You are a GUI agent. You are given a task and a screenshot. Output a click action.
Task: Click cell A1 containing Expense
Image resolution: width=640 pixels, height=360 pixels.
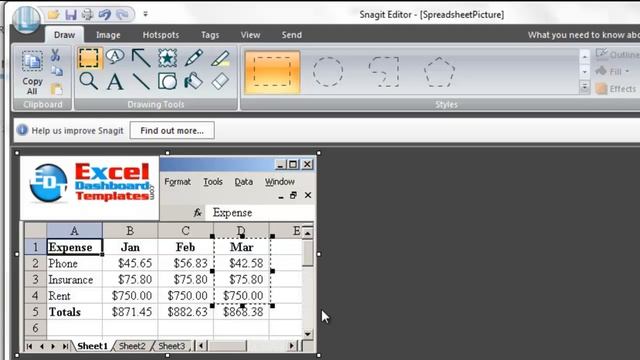tap(74, 247)
